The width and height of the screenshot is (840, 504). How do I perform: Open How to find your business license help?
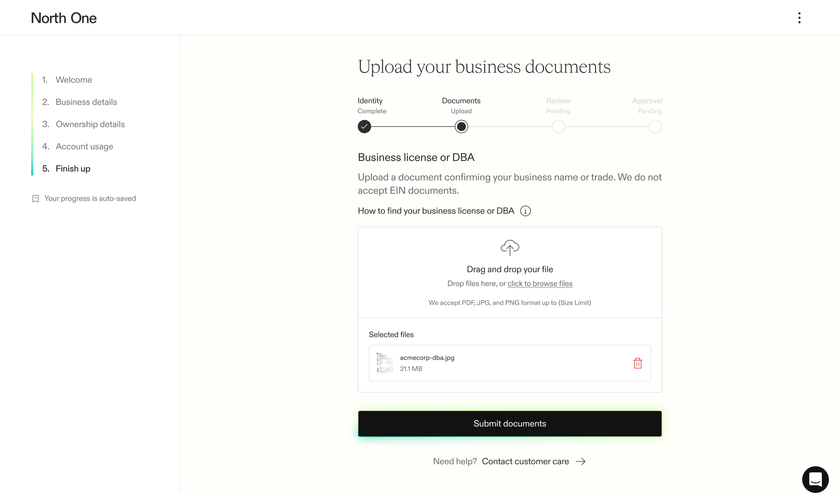pos(436,211)
